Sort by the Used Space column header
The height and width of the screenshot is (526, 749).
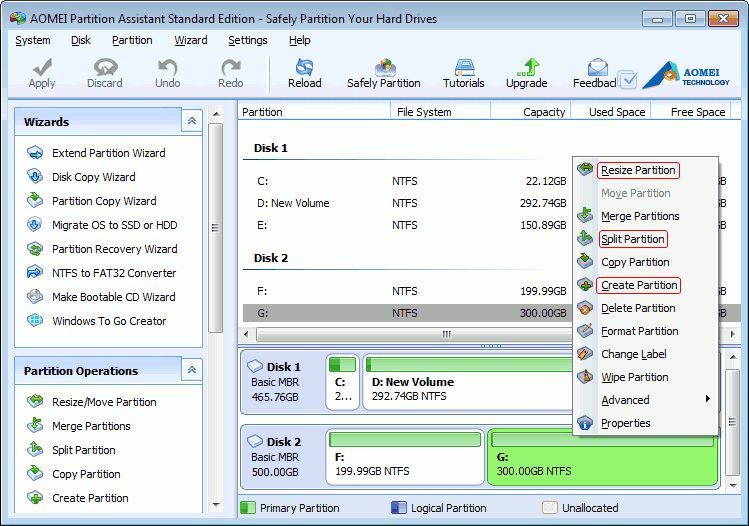coord(611,112)
